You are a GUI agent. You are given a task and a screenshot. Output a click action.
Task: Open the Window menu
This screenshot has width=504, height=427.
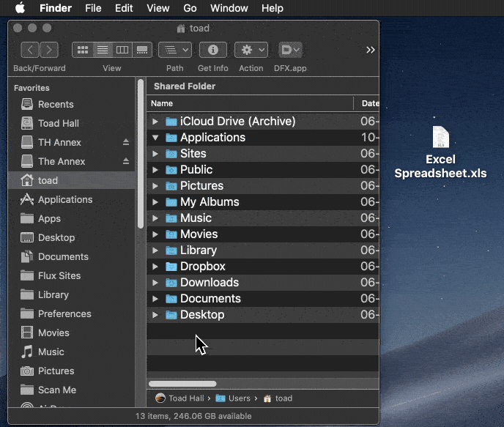pyautogui.click(x=229, y=8)
